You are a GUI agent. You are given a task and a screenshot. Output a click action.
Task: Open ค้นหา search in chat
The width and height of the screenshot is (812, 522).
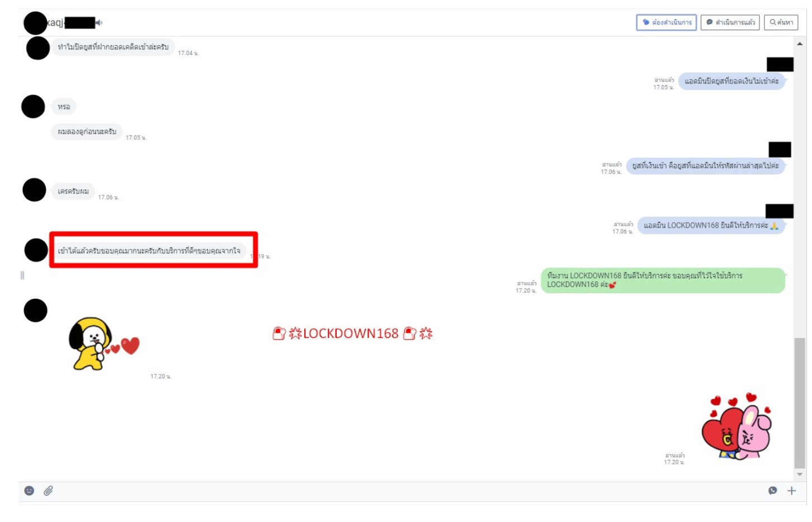(781, 22)
